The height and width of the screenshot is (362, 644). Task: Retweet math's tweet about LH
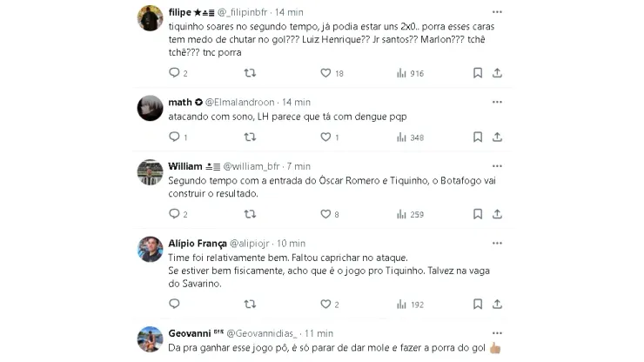click(249, 137)
